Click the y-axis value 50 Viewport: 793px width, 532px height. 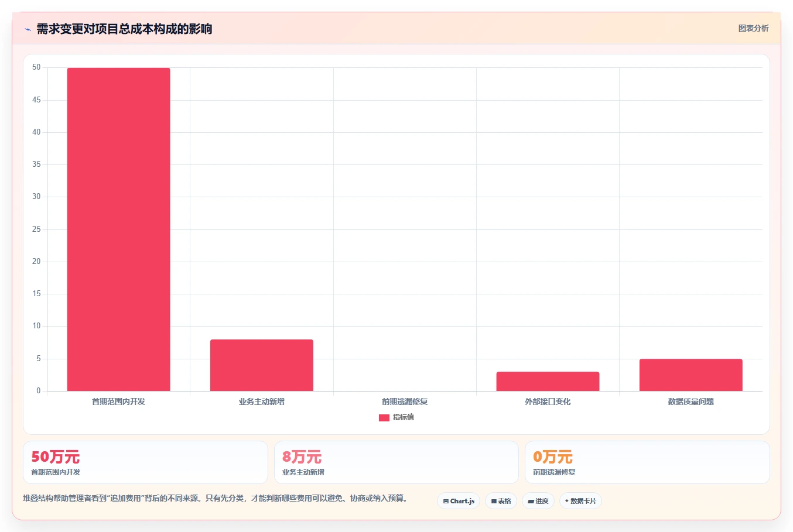[x=36, y=67]
